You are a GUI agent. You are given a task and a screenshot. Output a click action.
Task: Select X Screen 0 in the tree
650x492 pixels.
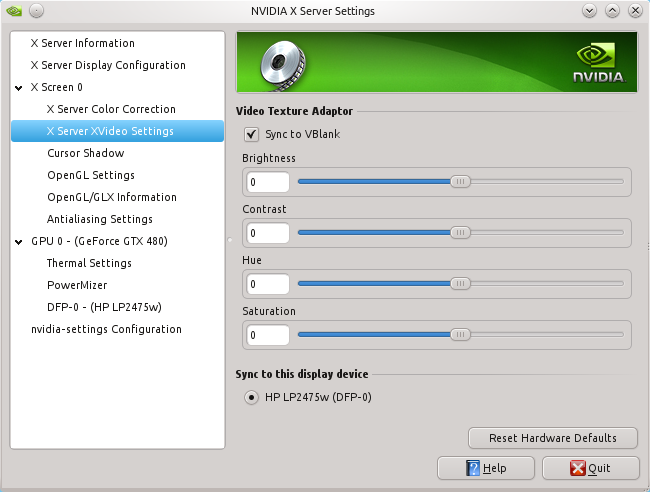56,87
